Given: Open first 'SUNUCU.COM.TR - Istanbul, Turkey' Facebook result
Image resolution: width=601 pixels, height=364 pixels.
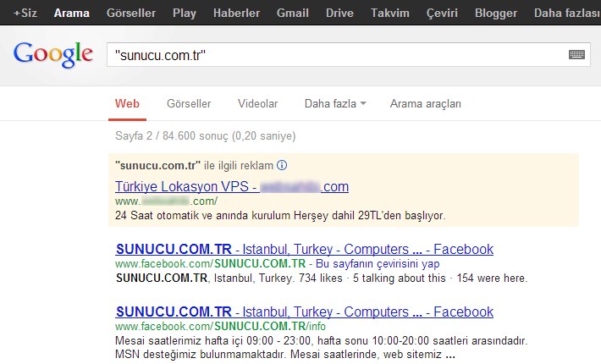Looking at the screenshot, I should click(x=305, y=249).
